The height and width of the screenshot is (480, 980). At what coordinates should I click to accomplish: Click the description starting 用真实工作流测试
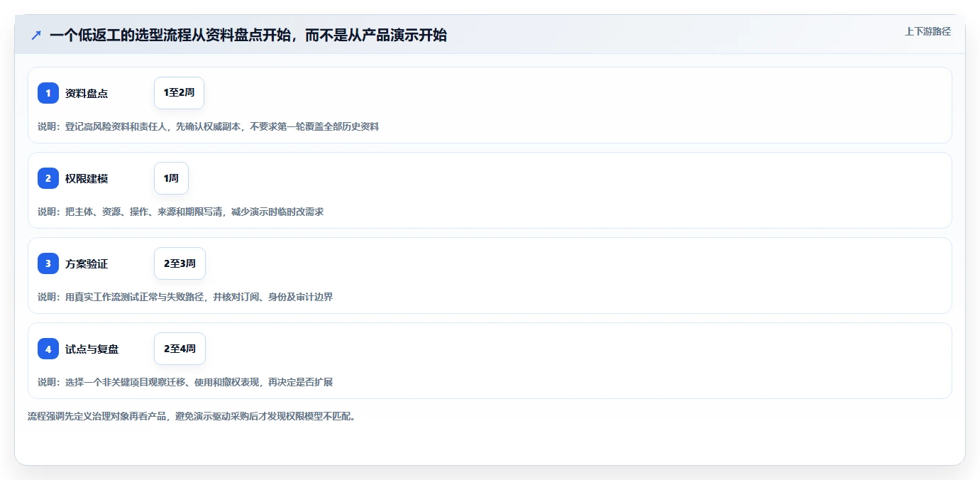[x=185, y=297]
